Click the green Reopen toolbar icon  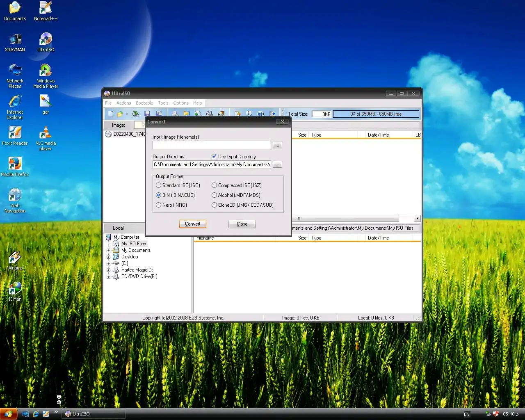(x=135, y=114)
